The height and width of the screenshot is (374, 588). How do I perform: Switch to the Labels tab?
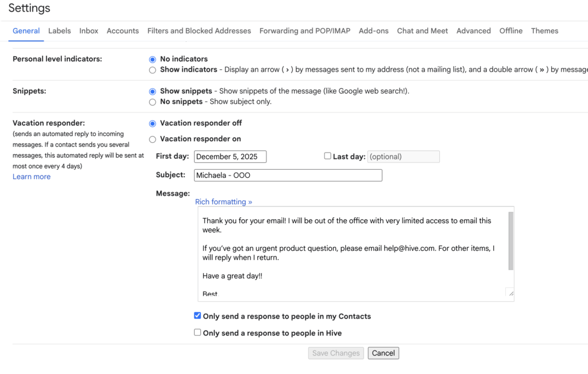[60, 31]
